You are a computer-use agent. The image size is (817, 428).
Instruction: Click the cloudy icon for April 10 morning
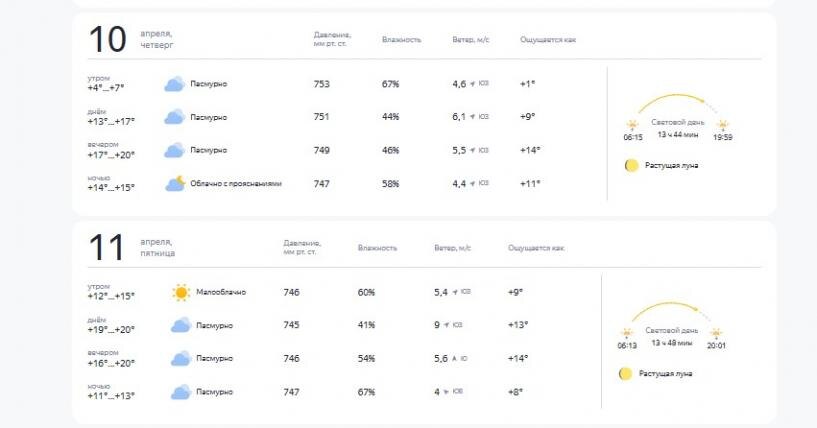pos(173,84)
